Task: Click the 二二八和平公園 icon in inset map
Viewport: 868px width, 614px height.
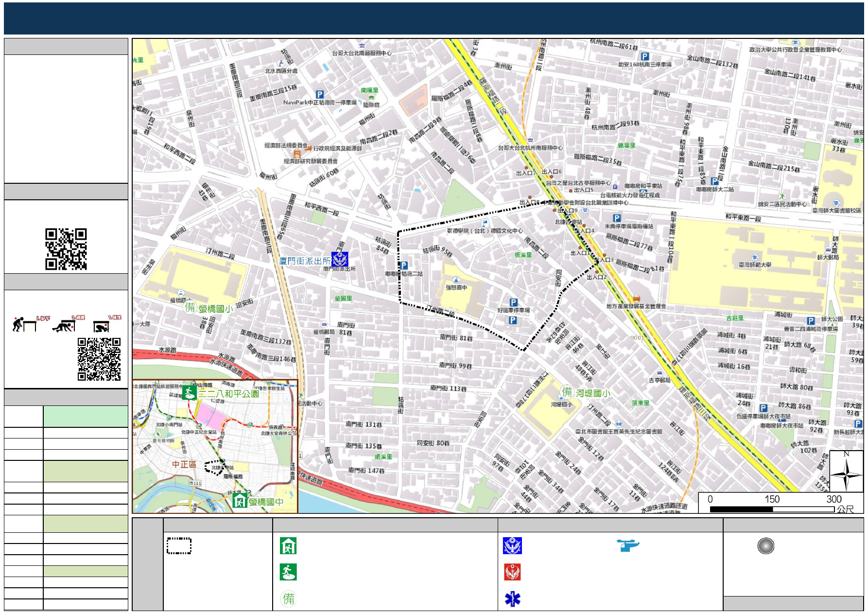Action: pos(189,392)
